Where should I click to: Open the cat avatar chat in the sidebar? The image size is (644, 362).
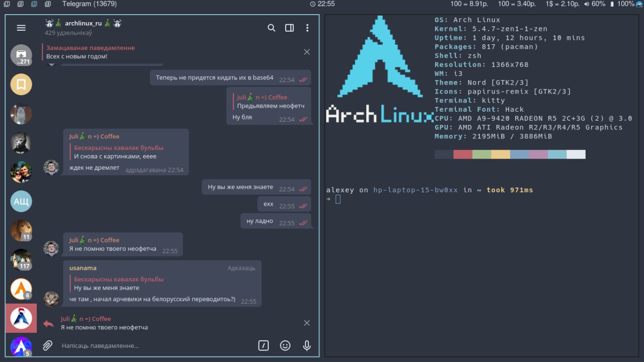click(21, 114)
